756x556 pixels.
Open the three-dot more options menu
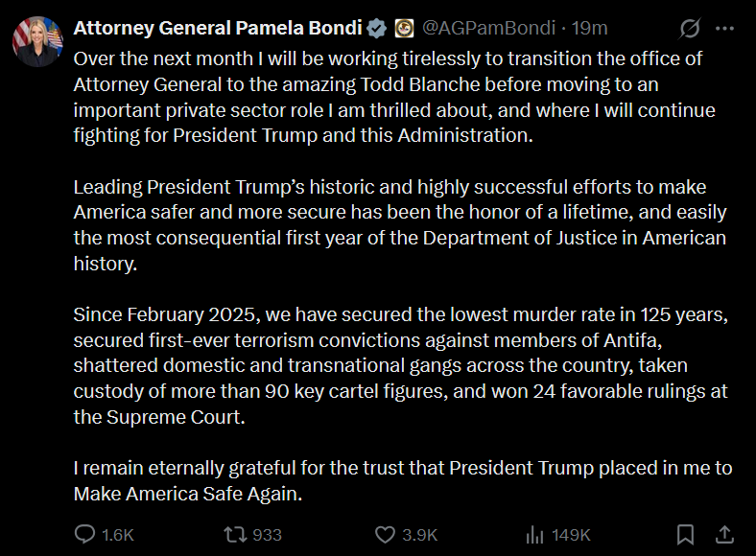(726, 28)
